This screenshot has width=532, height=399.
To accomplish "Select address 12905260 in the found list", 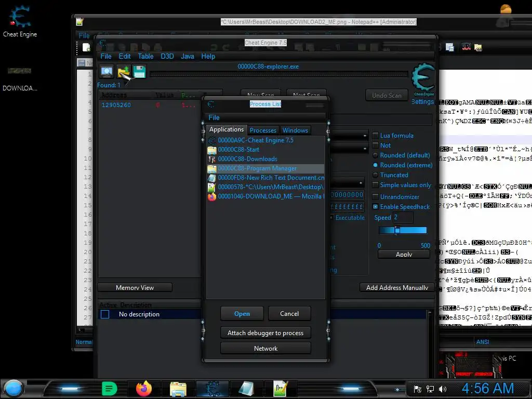I will [x=116, y=105].
